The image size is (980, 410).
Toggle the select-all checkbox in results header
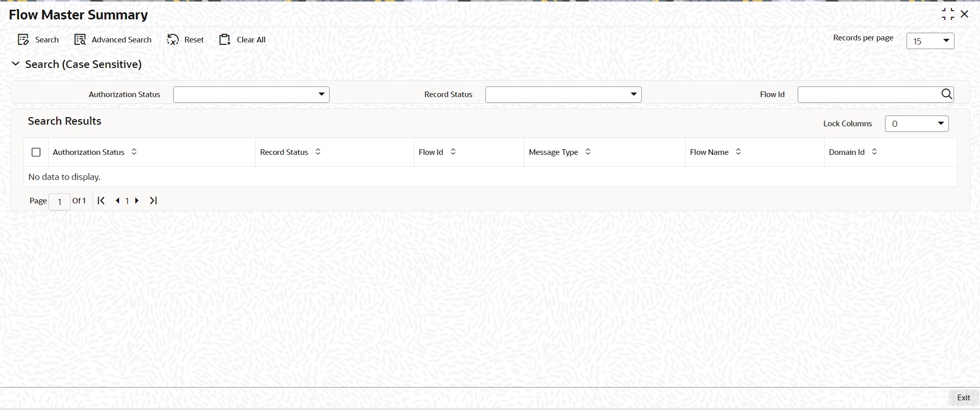[x=36, y=152]
